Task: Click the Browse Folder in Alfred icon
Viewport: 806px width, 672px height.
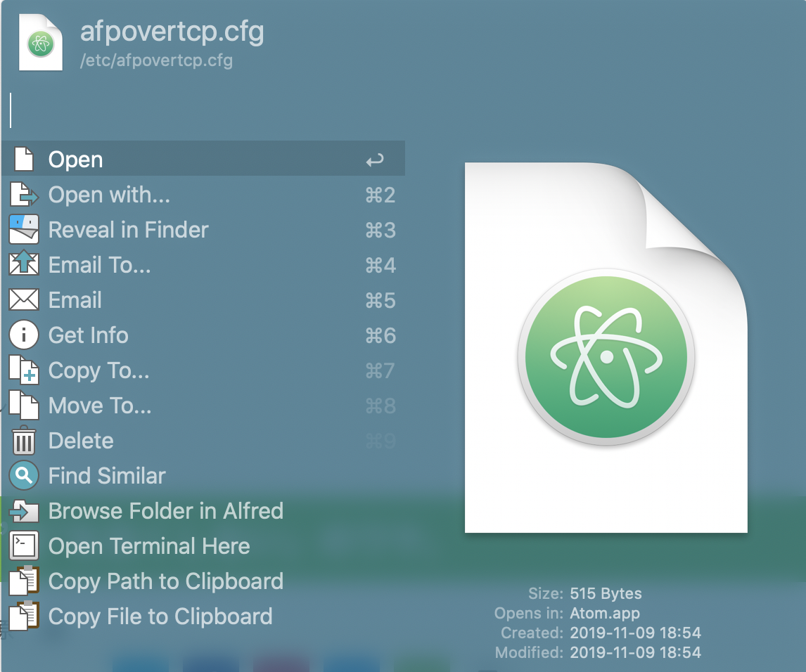Action: point(24,511)
